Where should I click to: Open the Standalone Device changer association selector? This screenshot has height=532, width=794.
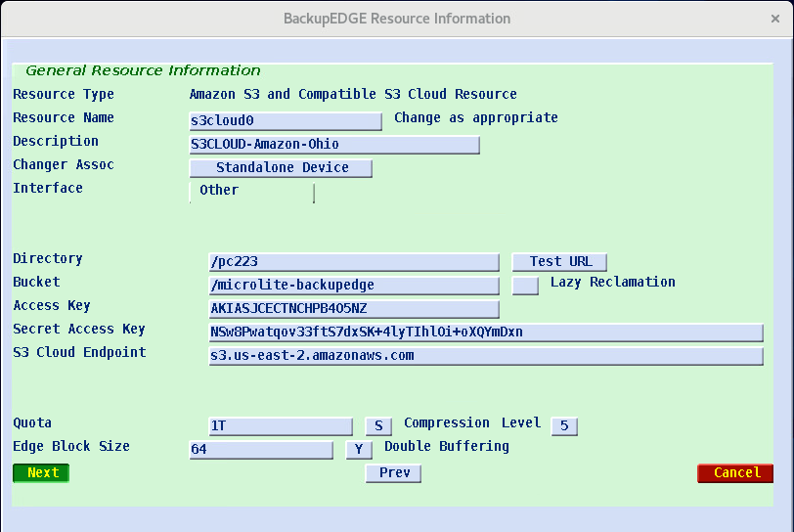(281, 167)
